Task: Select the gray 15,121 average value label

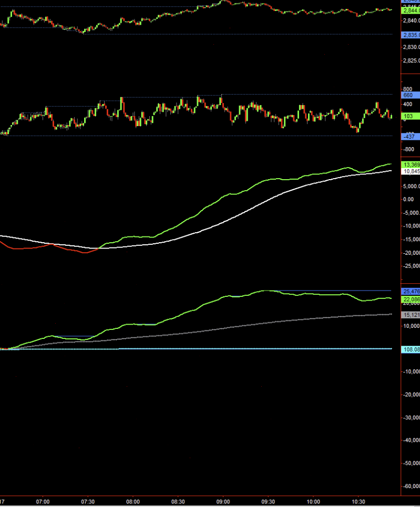Action: click(411, 315)
